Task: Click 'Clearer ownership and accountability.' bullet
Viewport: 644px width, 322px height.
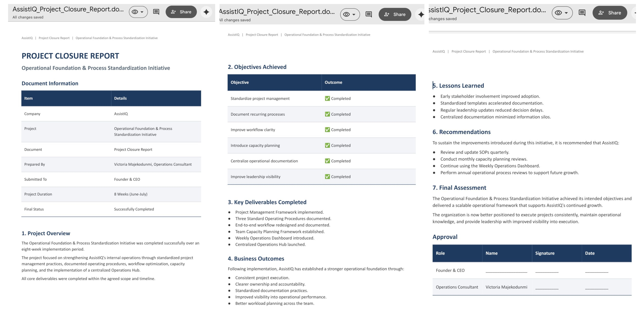Action: (x=270, y=284)
